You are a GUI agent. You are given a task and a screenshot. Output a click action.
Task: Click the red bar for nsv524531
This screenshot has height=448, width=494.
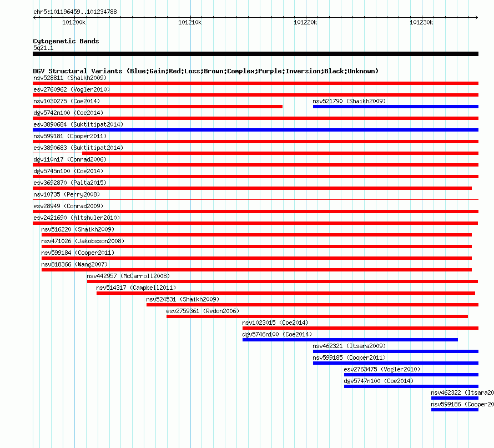(312, 305)
